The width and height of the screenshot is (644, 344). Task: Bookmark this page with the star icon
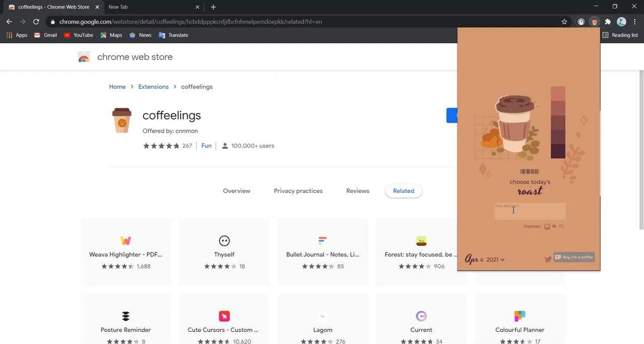(x=564, y=22)
